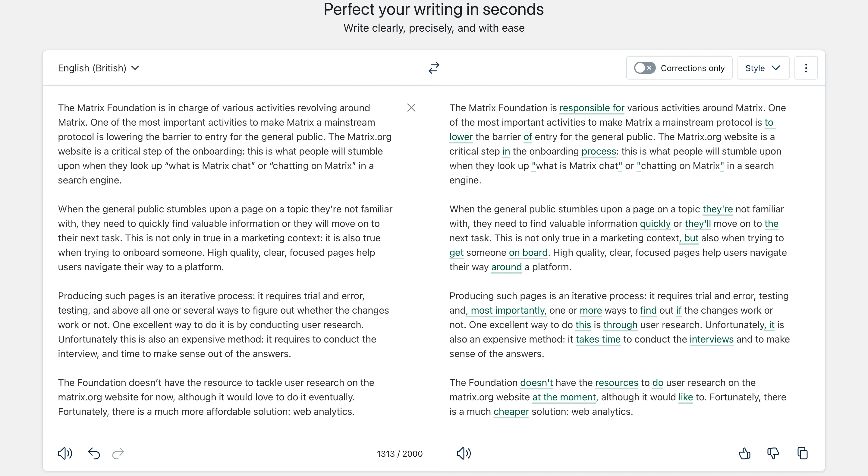Review the 'responsible for' suggestion
Viewport: 868px width, 476px height.
[592, 108]
